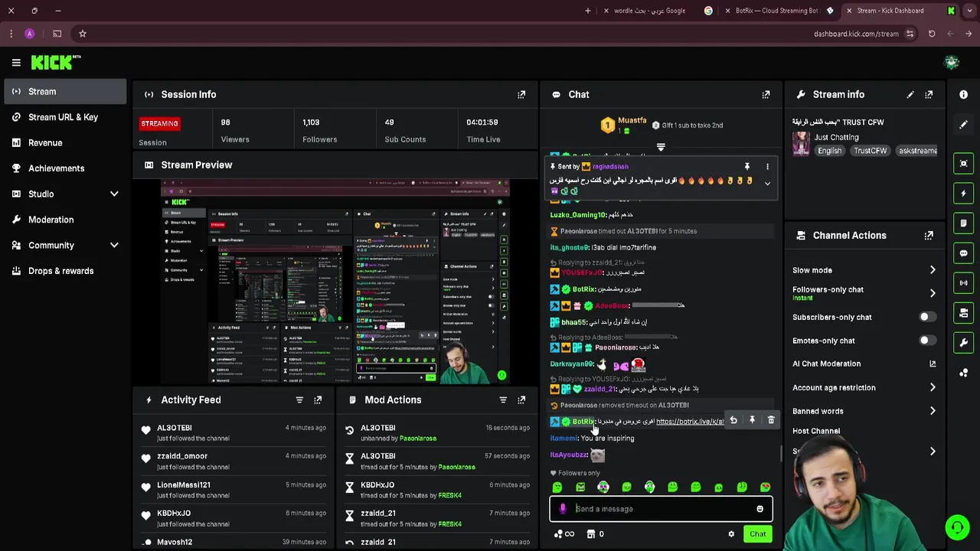Click the purple microphone icon in message box
This screenshot has width=980, height=551.
coord(563,509)
